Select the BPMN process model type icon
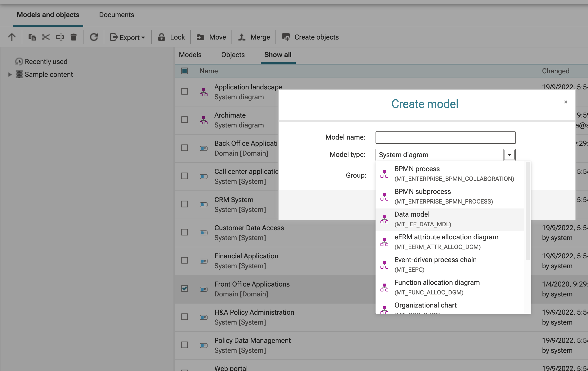This screenshot has width=588, height=371. click(384, 174)
